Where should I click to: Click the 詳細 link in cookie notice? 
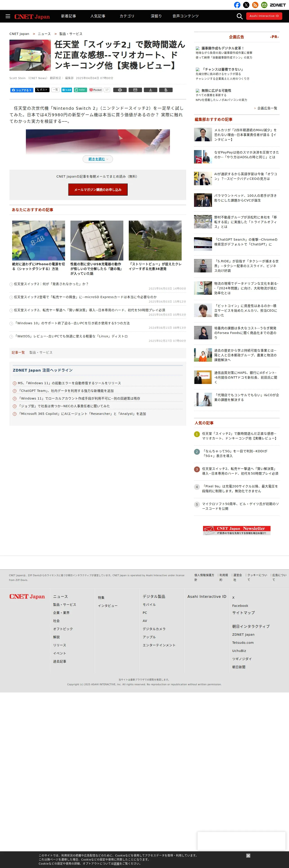click(117, 864)
